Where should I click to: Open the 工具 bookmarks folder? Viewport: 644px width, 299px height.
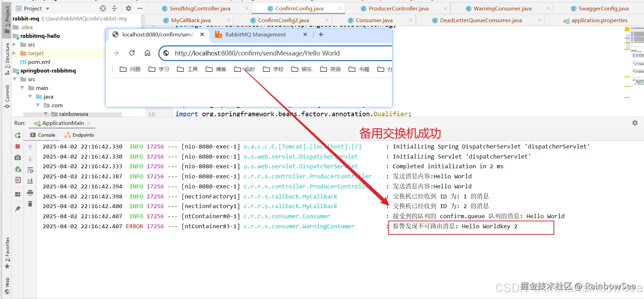[x=188, y=69]
